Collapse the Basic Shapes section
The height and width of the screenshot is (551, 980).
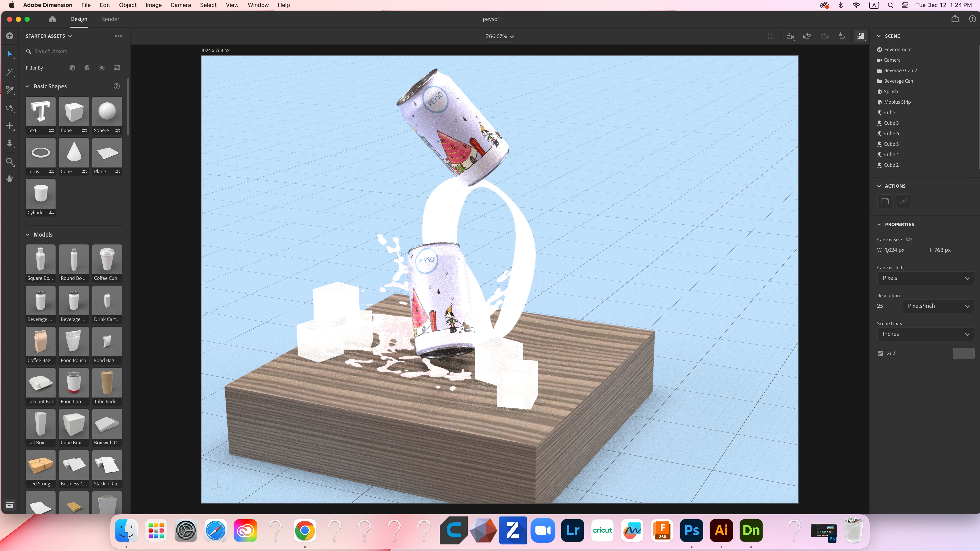[27, 86]
